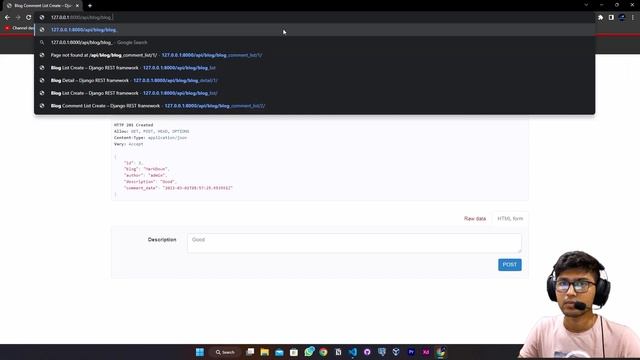Click the browser Forward arrow
The height and width of the screenshot is (360, 640).
point(18,17)
